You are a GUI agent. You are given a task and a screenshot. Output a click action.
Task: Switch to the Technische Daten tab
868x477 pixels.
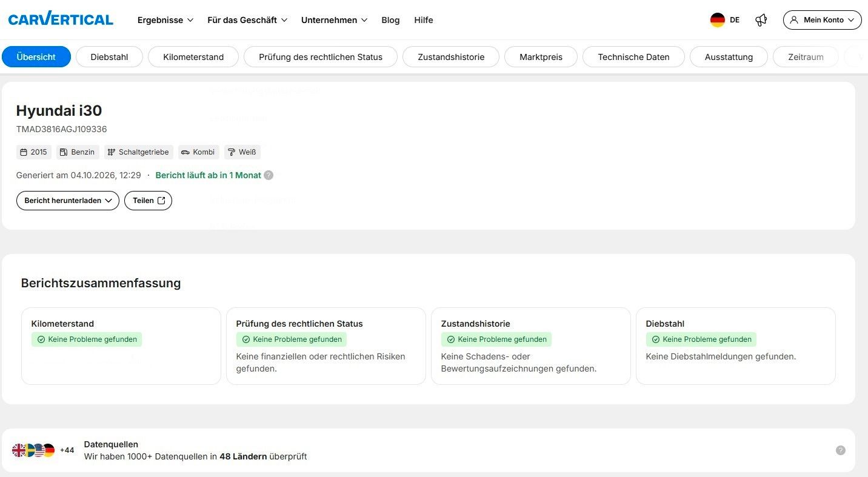[633, 57]
